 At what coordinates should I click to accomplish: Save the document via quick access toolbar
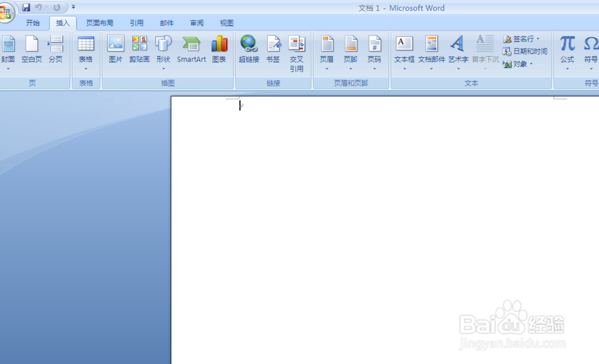25,7
